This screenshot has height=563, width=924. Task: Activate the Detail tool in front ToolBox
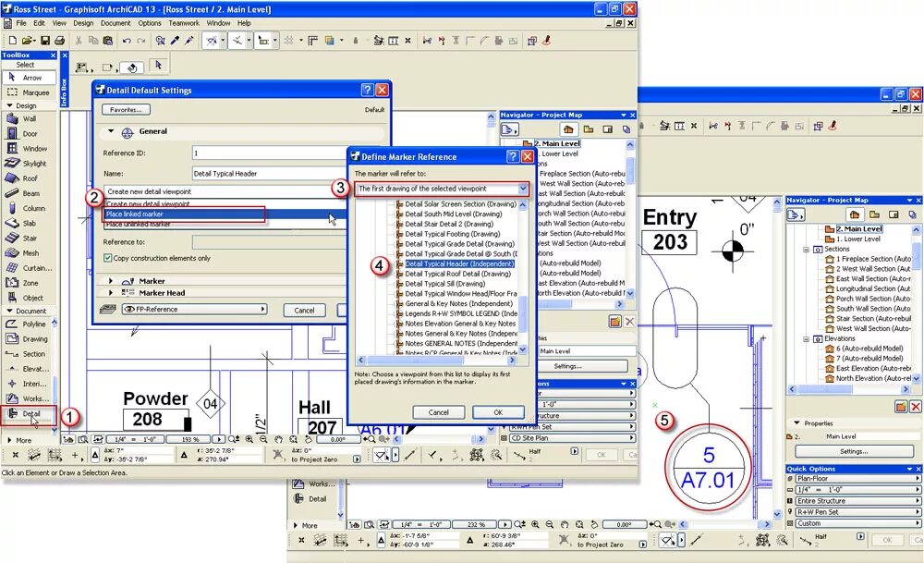pos(29,414)
